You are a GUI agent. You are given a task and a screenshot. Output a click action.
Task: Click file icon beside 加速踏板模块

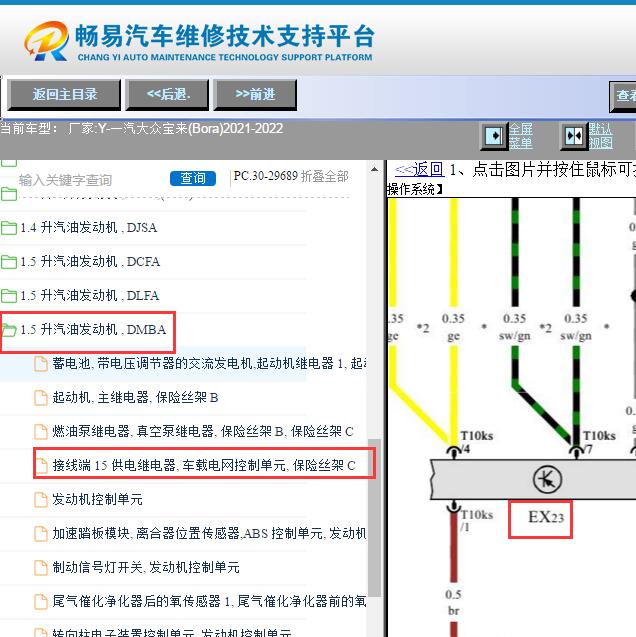coord(41,533)
